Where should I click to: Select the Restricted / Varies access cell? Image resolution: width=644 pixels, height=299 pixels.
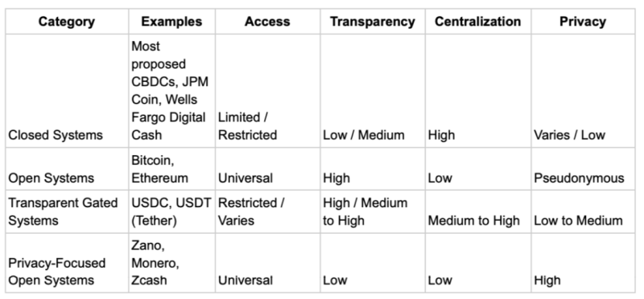[267, 211]
